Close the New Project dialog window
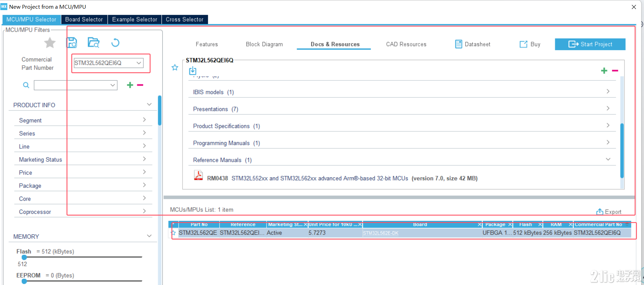Screen dimensions: 644x285 pos(634,7)
